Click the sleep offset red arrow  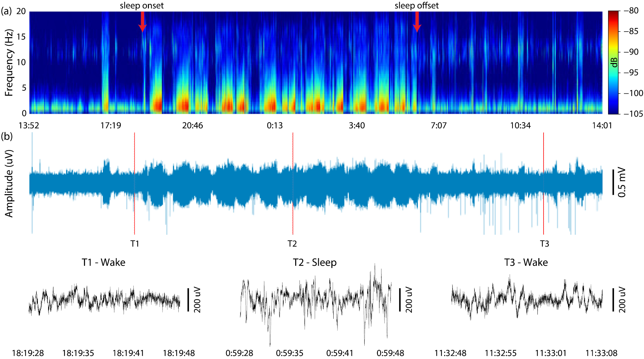coord(417,22)
